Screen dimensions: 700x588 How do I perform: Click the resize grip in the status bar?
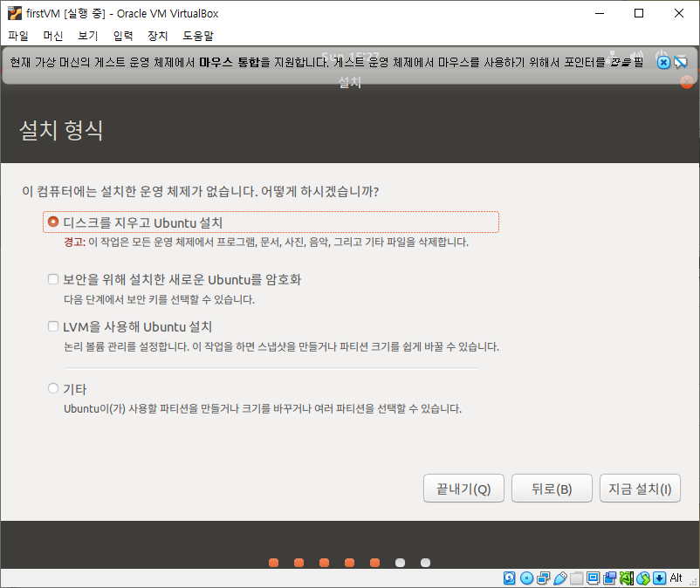tap(694, 582)
